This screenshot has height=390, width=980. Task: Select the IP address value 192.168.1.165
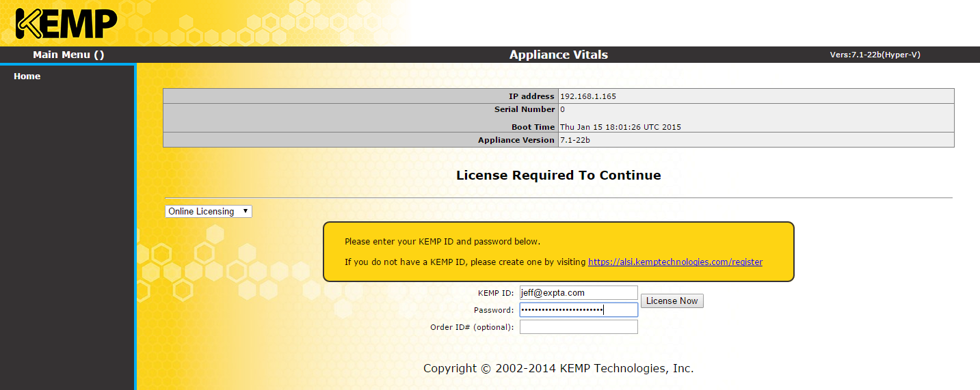point(588,96)
